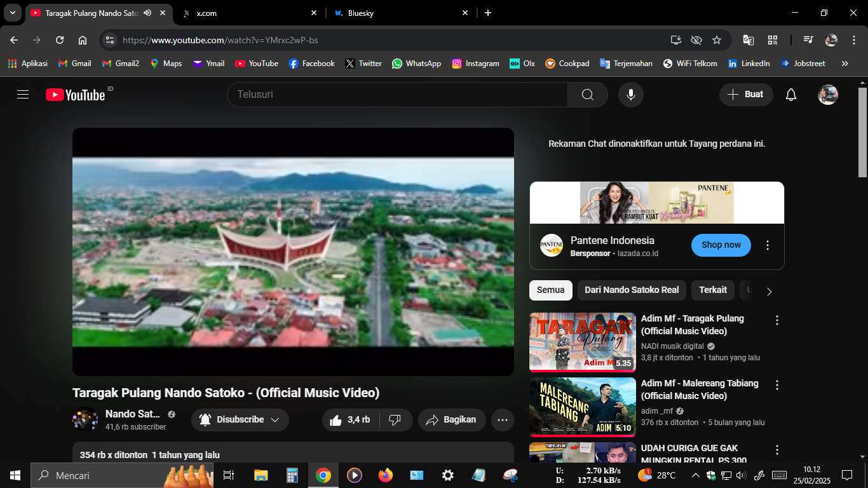
Task: Click the Mencari taskbar search box
Action: coord(122,475)
